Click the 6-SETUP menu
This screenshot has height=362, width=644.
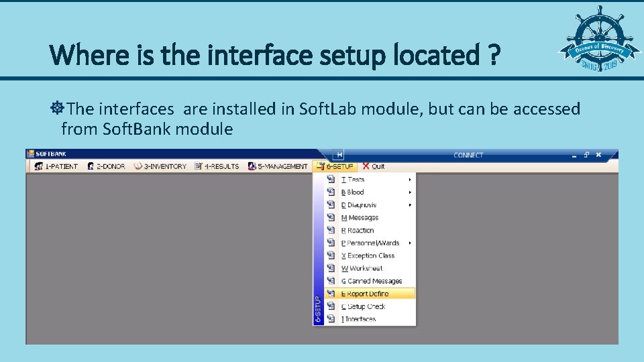(x=335, y=166)
